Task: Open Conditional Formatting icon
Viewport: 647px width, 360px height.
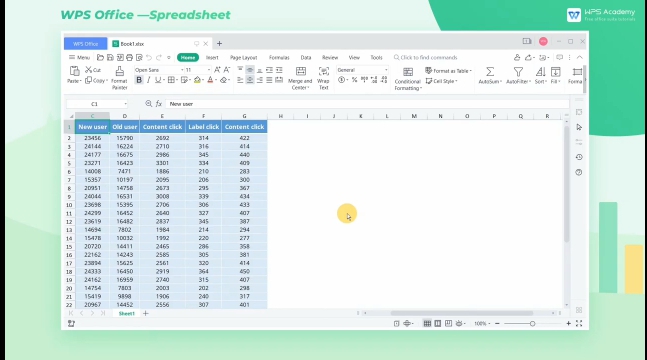Action: coord(408,72)
